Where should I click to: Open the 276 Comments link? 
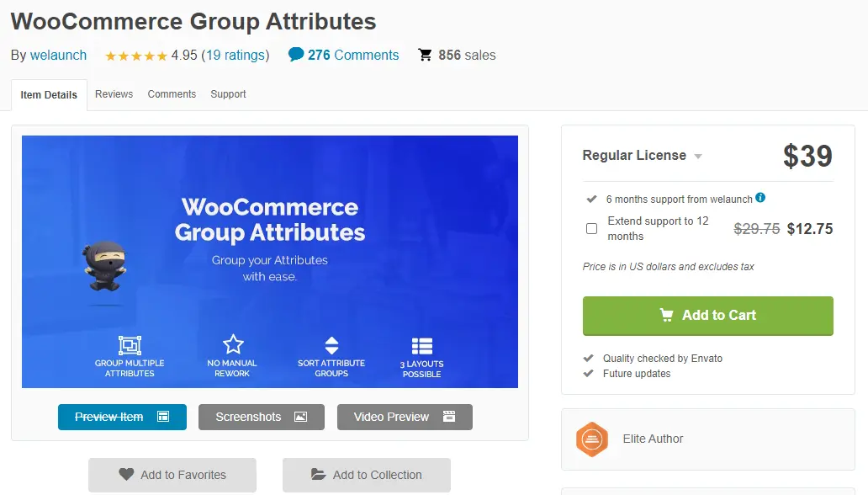(353, 55)
